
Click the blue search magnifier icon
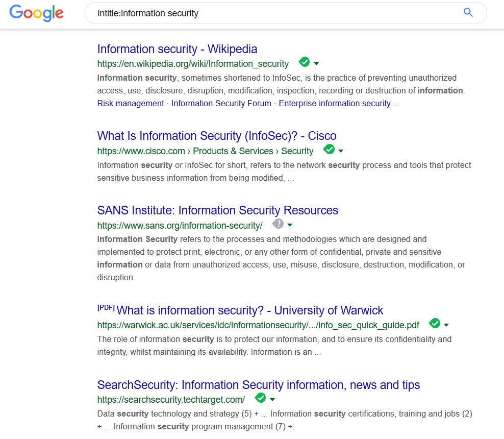[468, 13]
